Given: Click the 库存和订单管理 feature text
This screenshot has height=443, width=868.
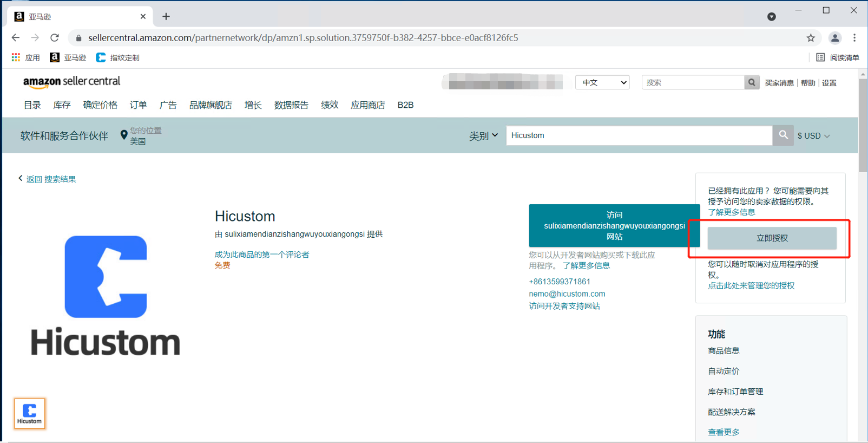Looking at the screenshot, I should (735, 392).
